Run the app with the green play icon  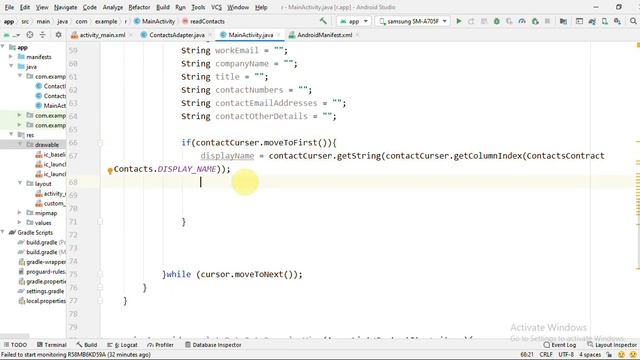[459, 21]
